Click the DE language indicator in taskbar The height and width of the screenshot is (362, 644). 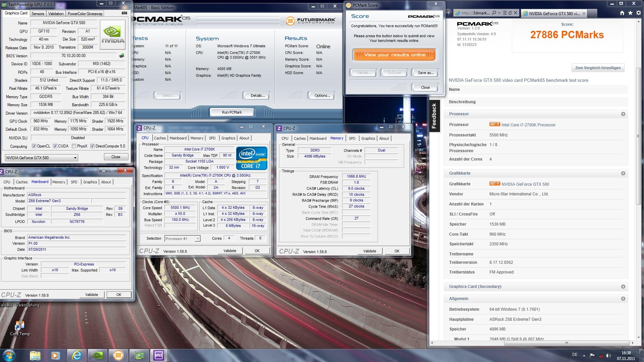tap(575, 355)
